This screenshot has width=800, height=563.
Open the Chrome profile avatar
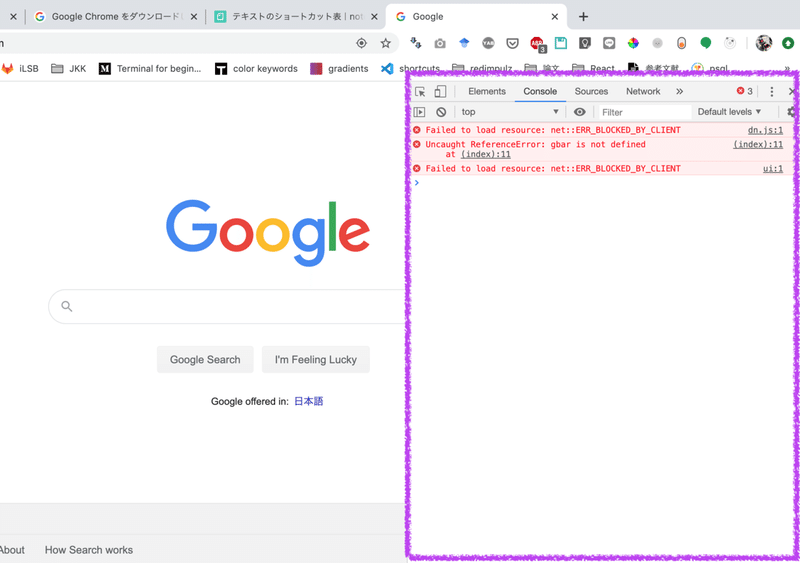click(x=763, y=43)
